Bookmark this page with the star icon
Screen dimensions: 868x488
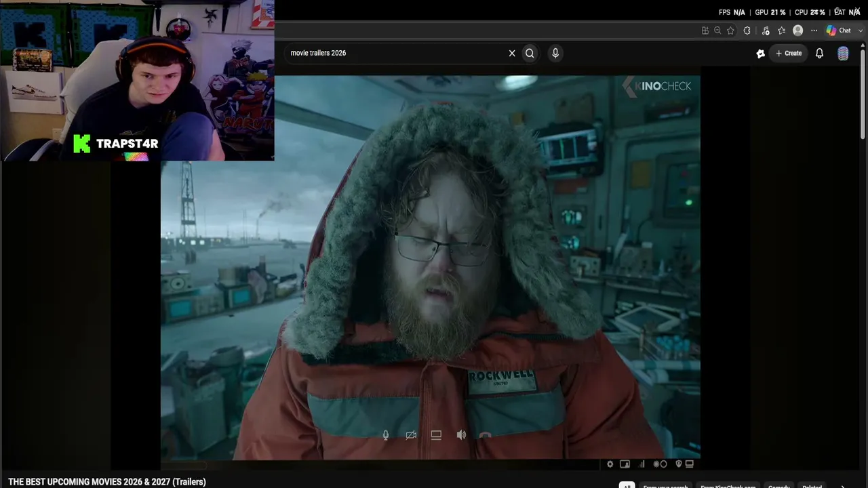pos(730,30)
